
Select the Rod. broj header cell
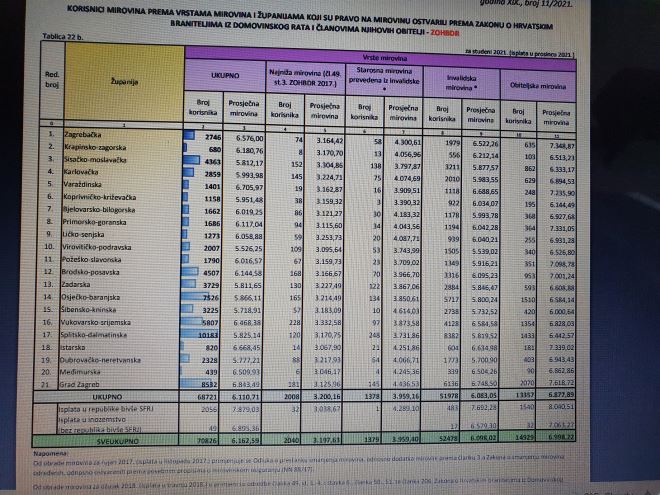pyautogui.click(x=52, y=79)
